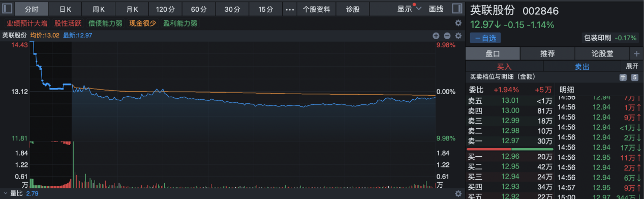This screenshot has width=644, height=199.
Task: Click the 买二 12.95 bid row
Action: pyautogui.click(x=510, y=166)
